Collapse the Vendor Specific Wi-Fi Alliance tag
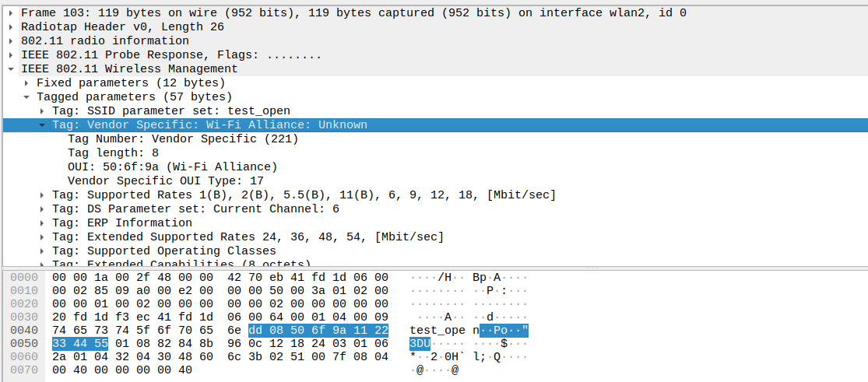This screenshot has height=382, width=868. tap(42, 125)
